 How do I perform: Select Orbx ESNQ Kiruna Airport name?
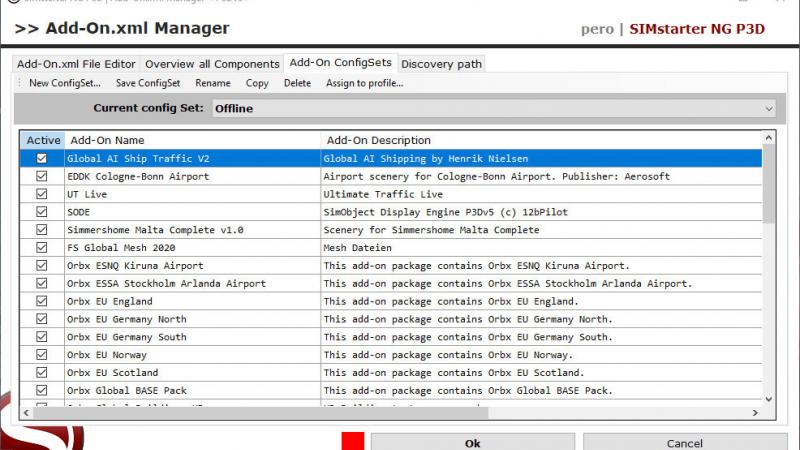pyautogui.click(x=135, y=265)
